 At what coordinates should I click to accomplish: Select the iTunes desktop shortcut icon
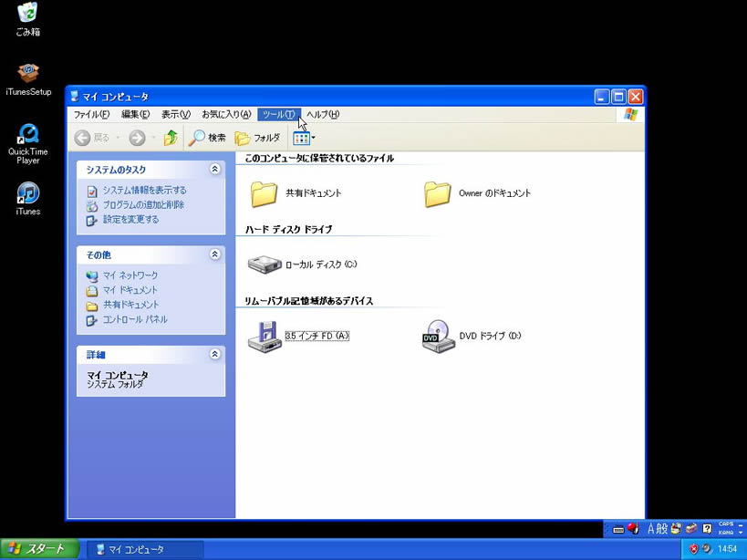(x=28, y=199)
